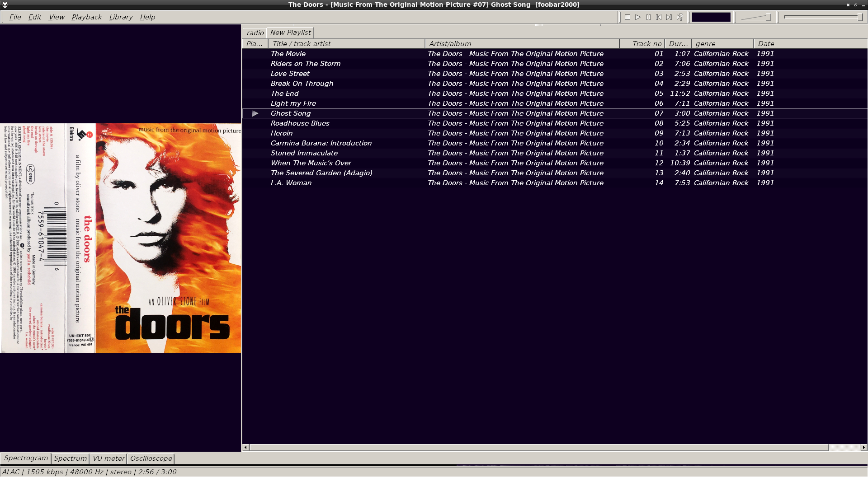Select the track Light my Fire
Image resolution: width=868 pixels, height=477 pixels.
[555, 103]
